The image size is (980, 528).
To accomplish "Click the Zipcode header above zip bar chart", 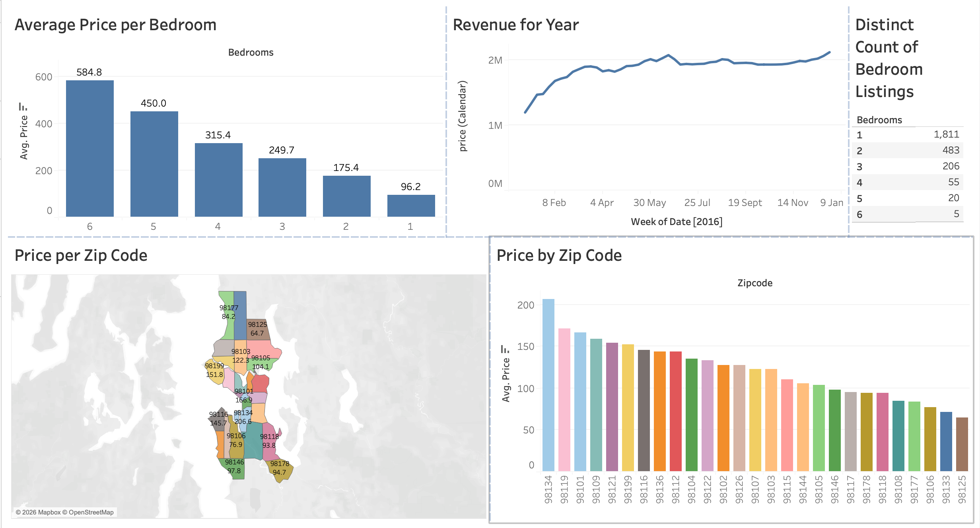I will pyautogui.click(x=754, y=283).
